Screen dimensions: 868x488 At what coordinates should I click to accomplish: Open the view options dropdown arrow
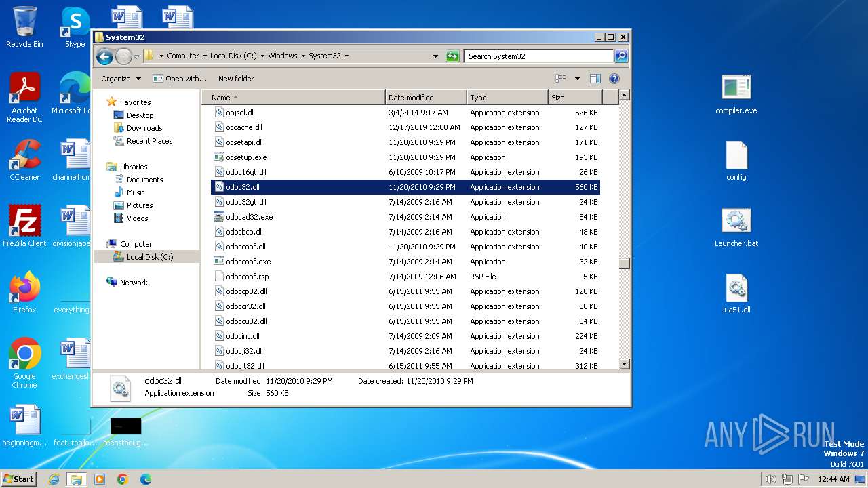(577, 79)
